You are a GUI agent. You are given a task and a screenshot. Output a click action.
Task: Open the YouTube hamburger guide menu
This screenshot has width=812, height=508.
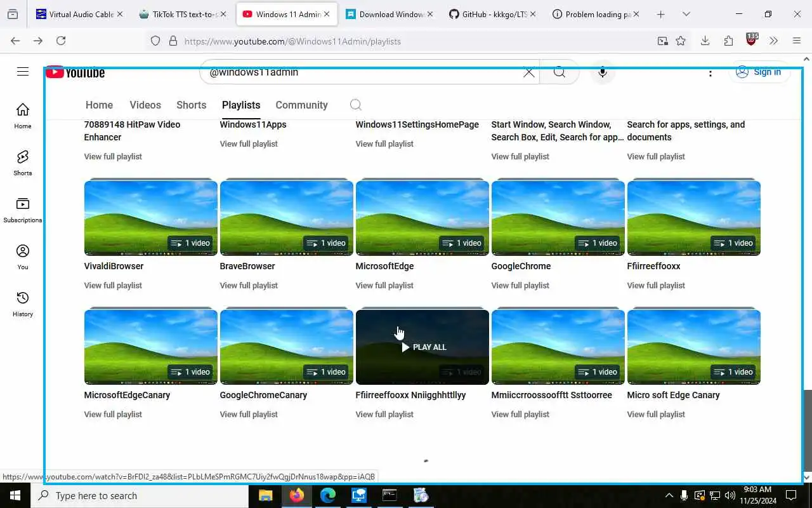click(23, 72)
